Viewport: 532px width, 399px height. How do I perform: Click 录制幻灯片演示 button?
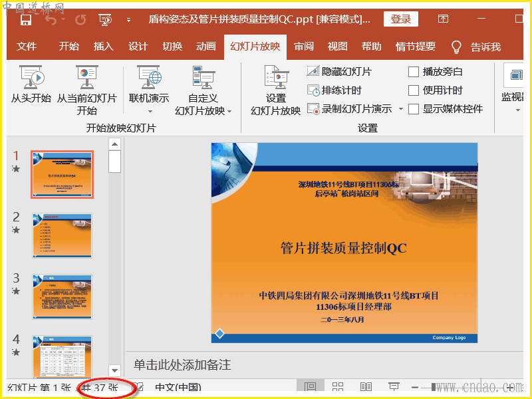click(350, 109)
